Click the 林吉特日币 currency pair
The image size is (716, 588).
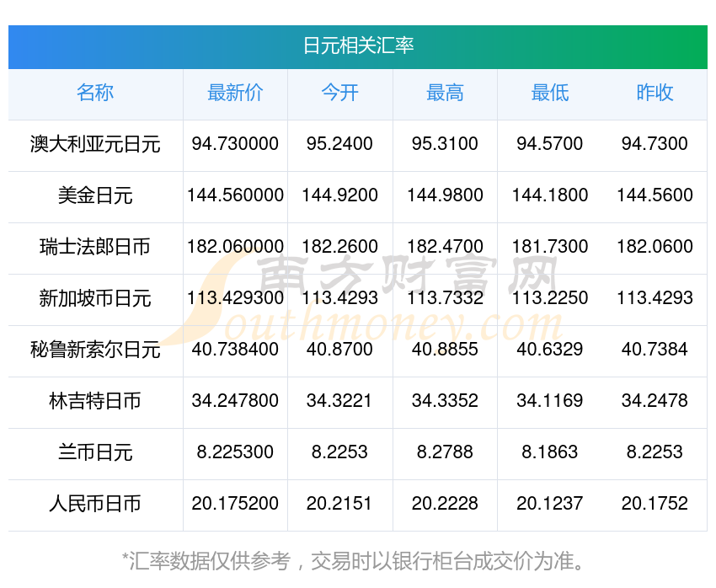coord(95,401)
